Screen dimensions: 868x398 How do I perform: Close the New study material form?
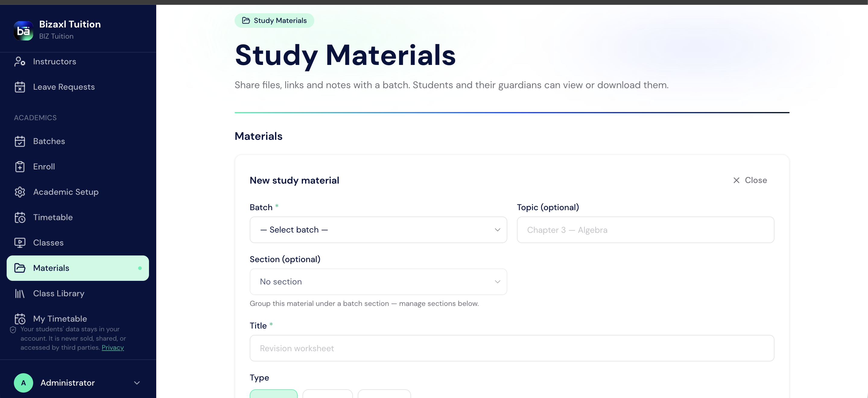750,180
